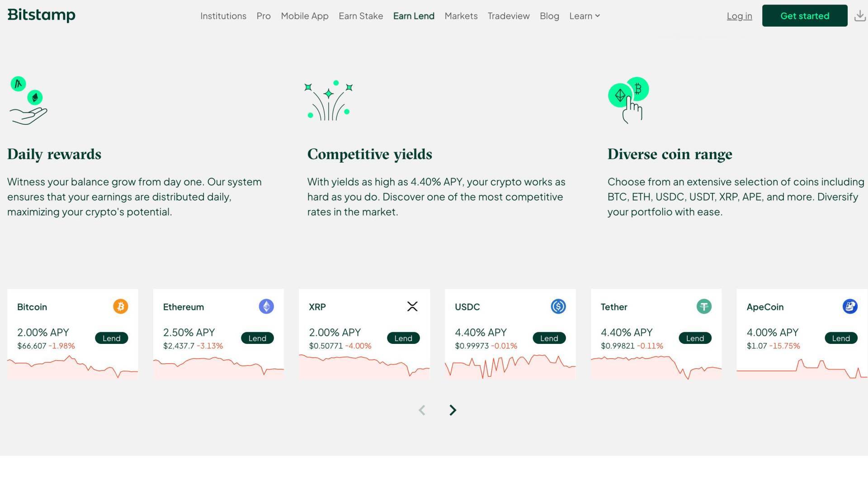Click Get started signup button
The image size is (868, 488).
805,15
